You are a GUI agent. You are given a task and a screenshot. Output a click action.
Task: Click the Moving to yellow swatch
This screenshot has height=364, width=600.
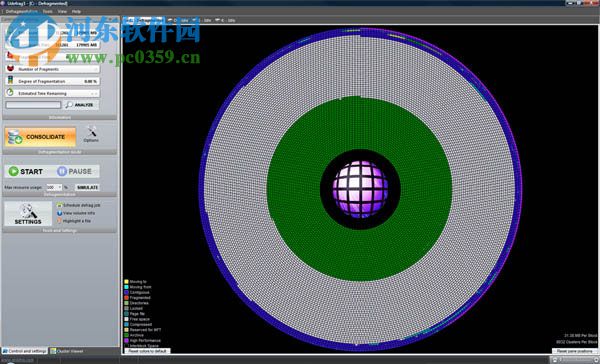pos(126,282)
